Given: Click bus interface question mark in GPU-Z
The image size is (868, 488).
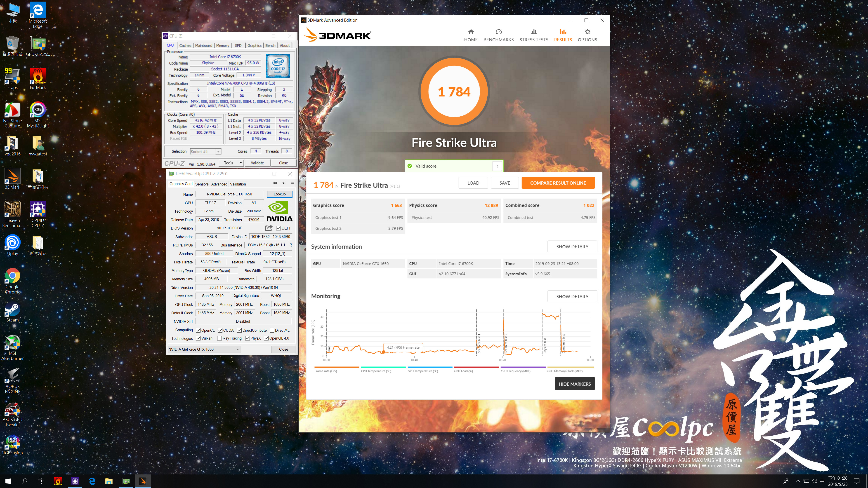Looking at the screenshot, I should (x=291, y=245).
